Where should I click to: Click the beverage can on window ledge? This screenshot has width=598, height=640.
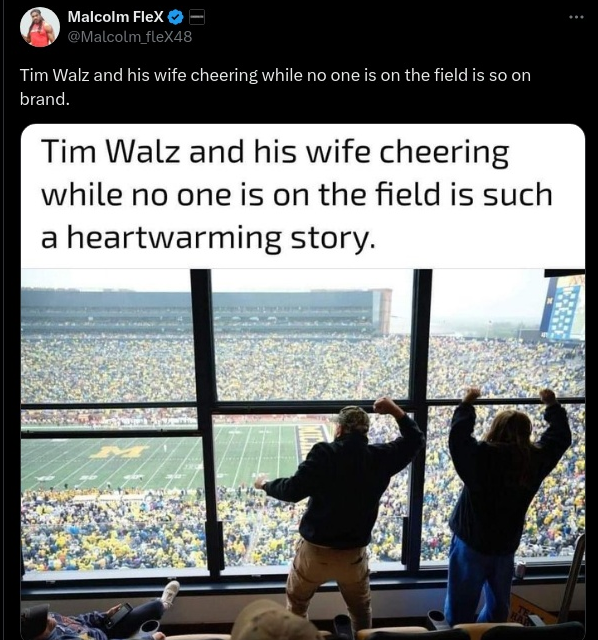coord(520,569)
